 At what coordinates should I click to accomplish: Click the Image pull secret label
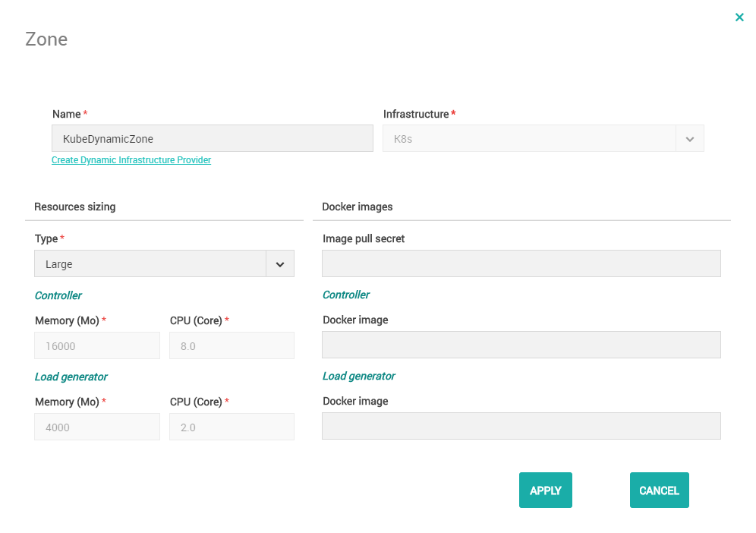pos(364,238)
